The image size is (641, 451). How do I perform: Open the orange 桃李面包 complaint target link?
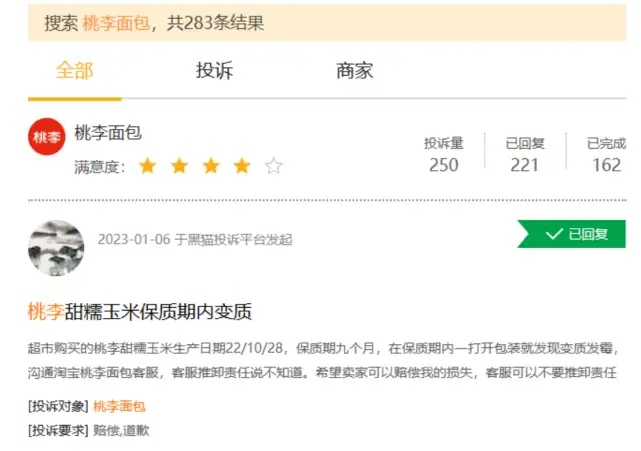pos(119,406)
